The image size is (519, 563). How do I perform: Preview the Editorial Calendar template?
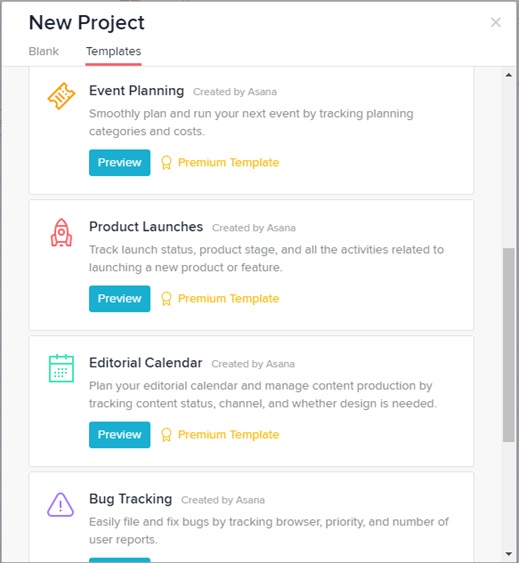[x=120, y=435]
